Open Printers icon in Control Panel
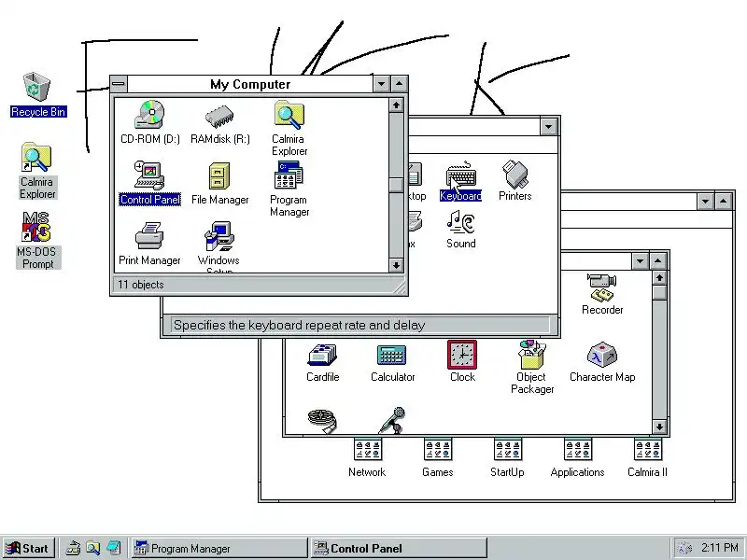The height and width of the screenshot is (560, 747). (x=515, y=180)
